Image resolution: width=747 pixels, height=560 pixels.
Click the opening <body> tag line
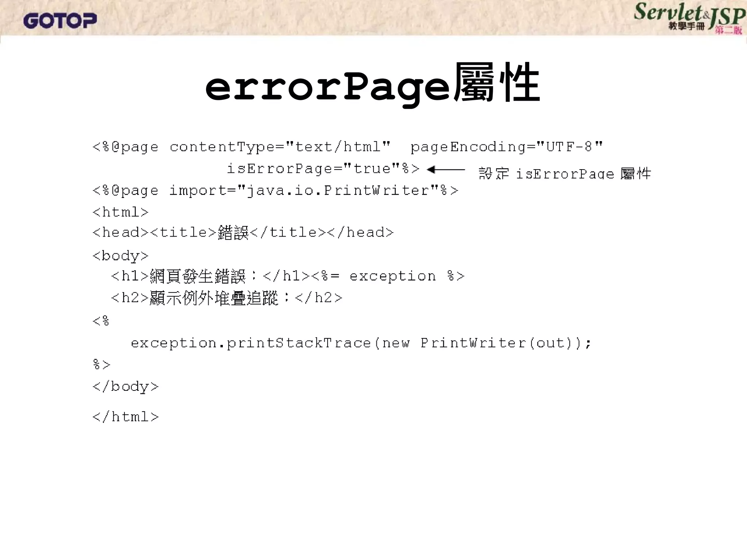(x=121, y=256)
